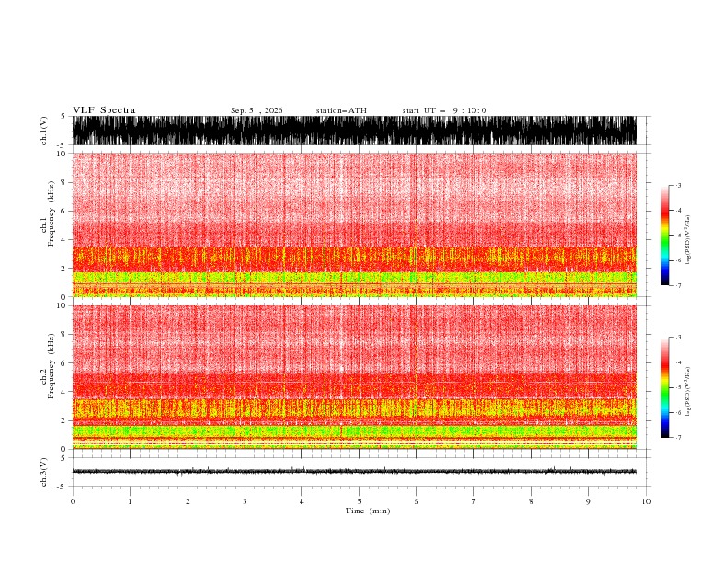The image size is (728, 563).
Task: Click the ch.1 spectrogram color bar
Action: [x=665, y=236]
